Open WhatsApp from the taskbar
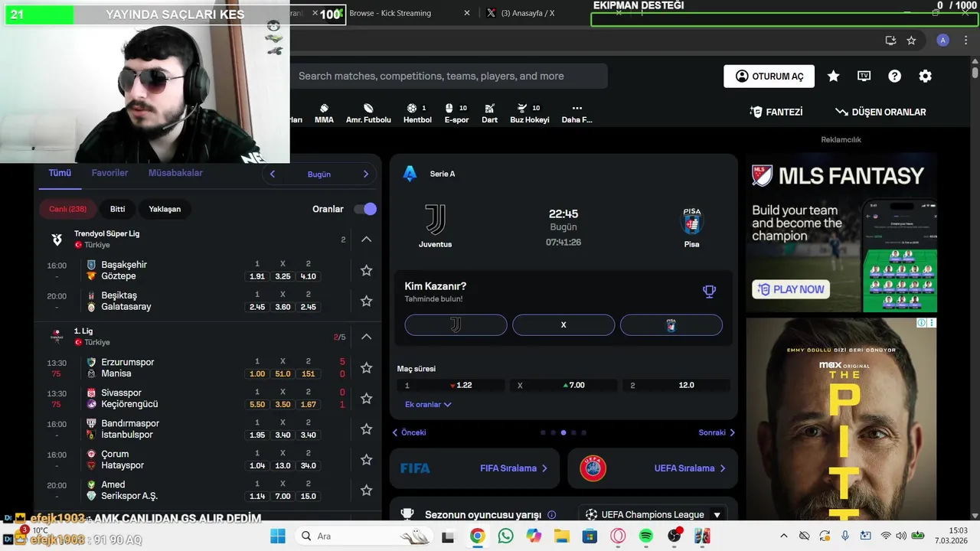980x551 pixels. pyautogui.click(x=505, y=536)
